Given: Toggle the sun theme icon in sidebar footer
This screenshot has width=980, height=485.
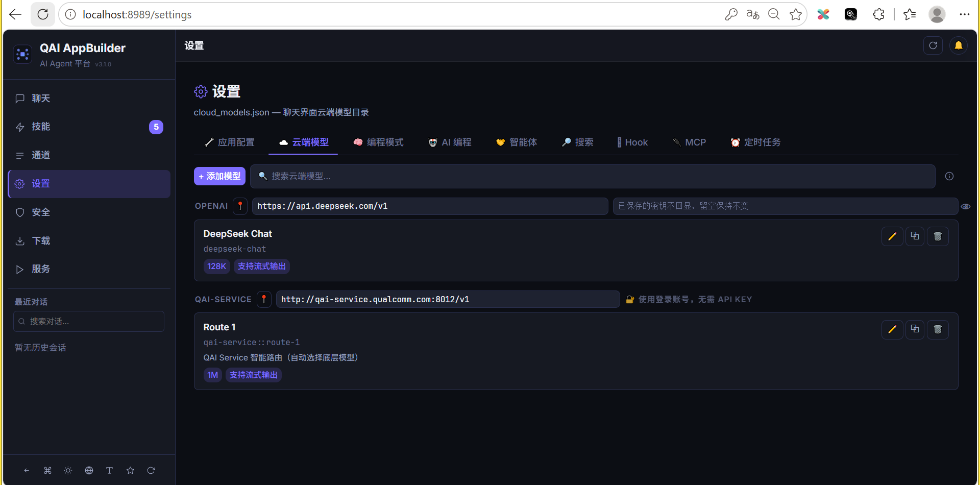Looking at the screenshot, I should click(x=68, y=471).
